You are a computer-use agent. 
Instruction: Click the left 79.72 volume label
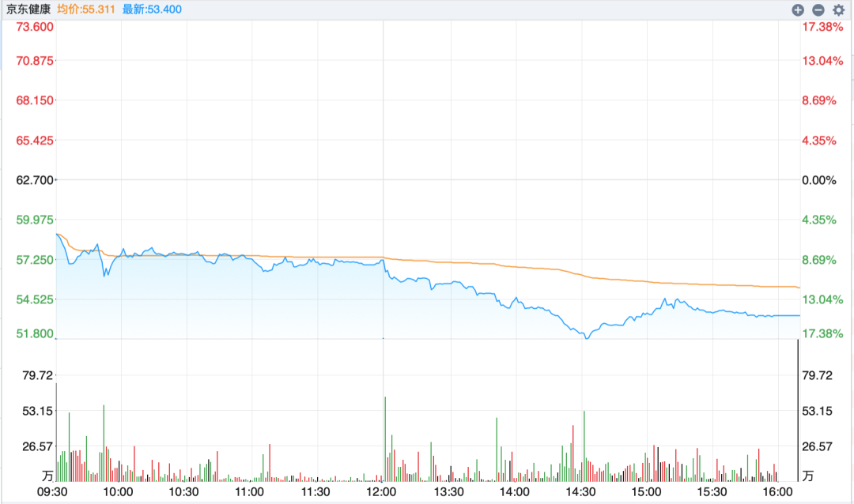[x=38, y=375]
